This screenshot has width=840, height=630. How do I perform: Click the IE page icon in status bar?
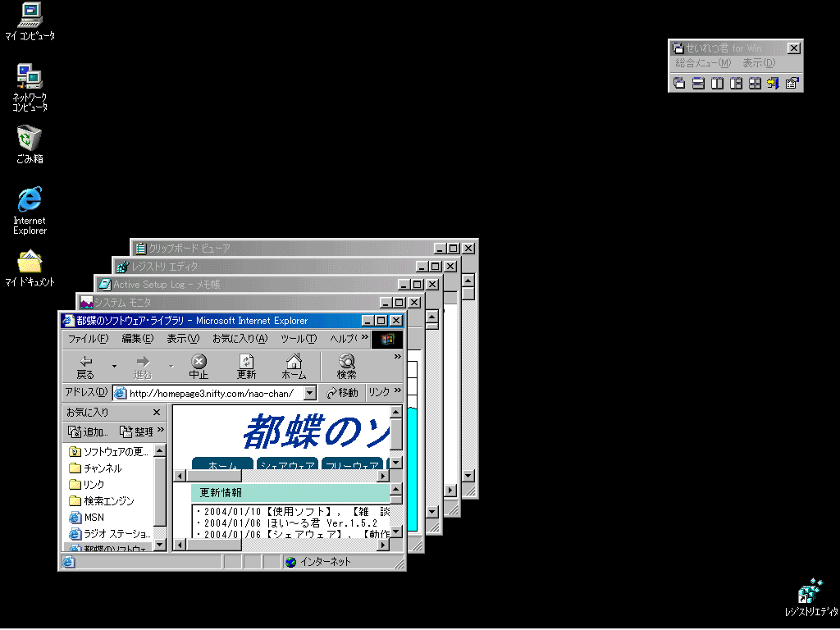point(69,562)
